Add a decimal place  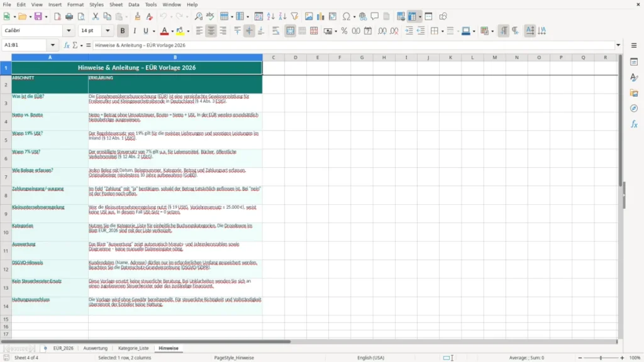[x=382, y=31]
